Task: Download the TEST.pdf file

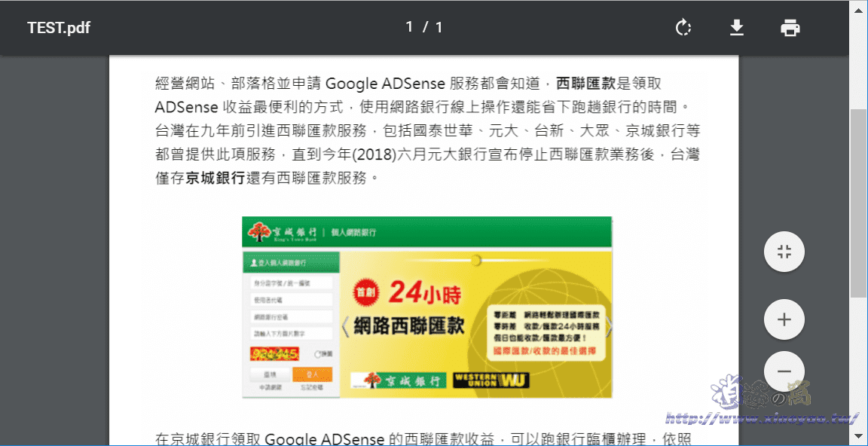Action: [x=736, y=27]
